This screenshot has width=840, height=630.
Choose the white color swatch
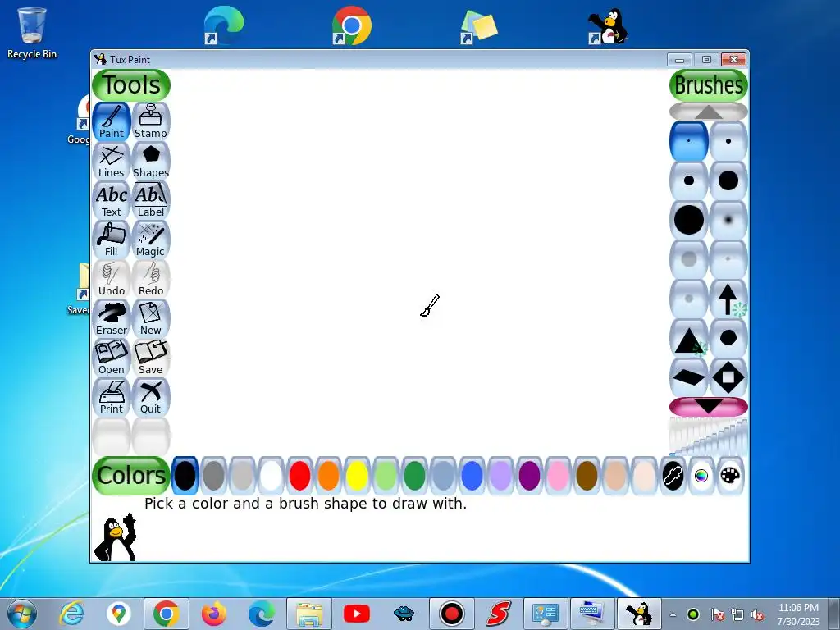271,476
